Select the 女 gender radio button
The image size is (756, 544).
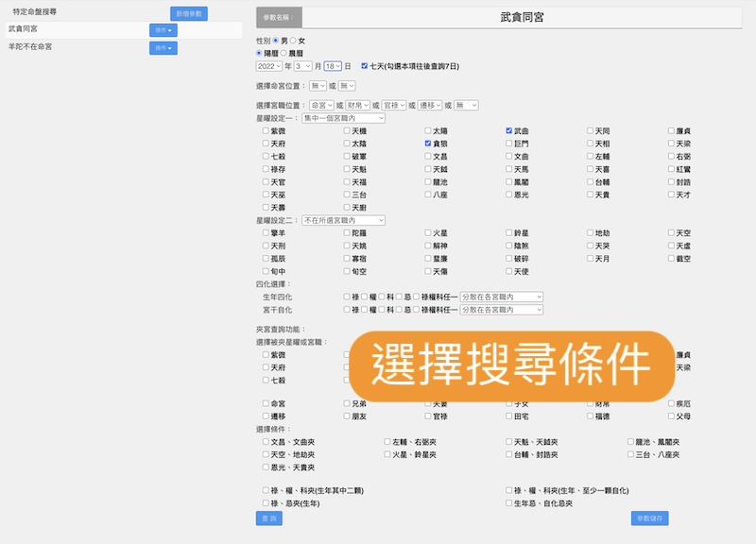pyautogui.click(x=293, y=41)
